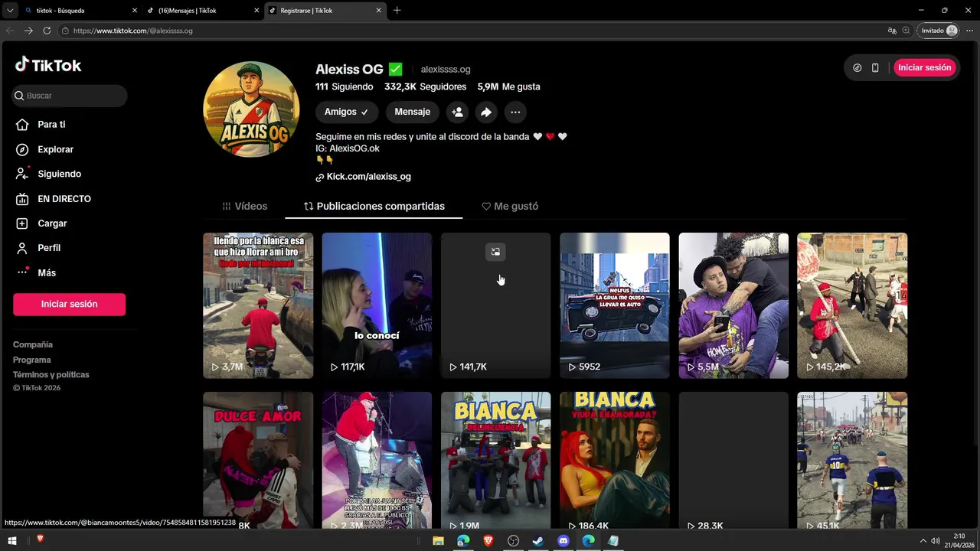Open Steam from the taskbar

(x=538, y=541)
